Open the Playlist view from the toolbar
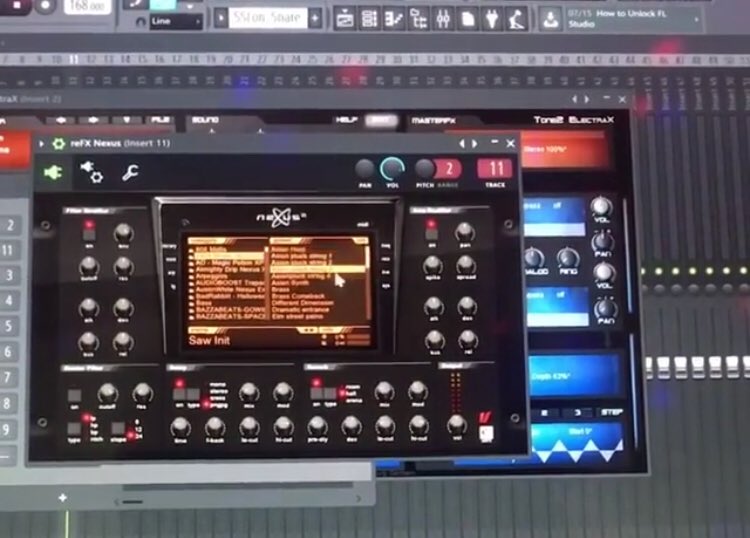750x538 pixels. click(344, 20)
